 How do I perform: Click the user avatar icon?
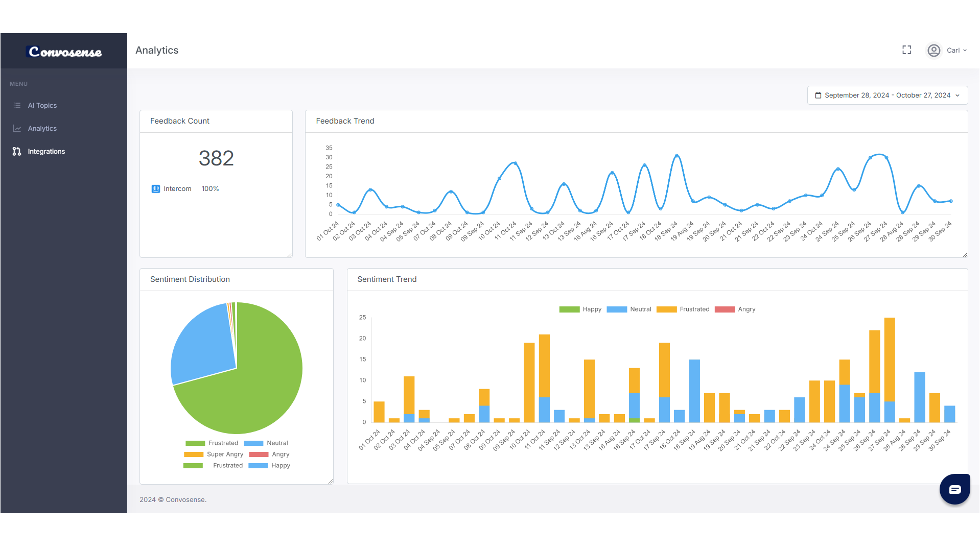[x=934, y=51]
